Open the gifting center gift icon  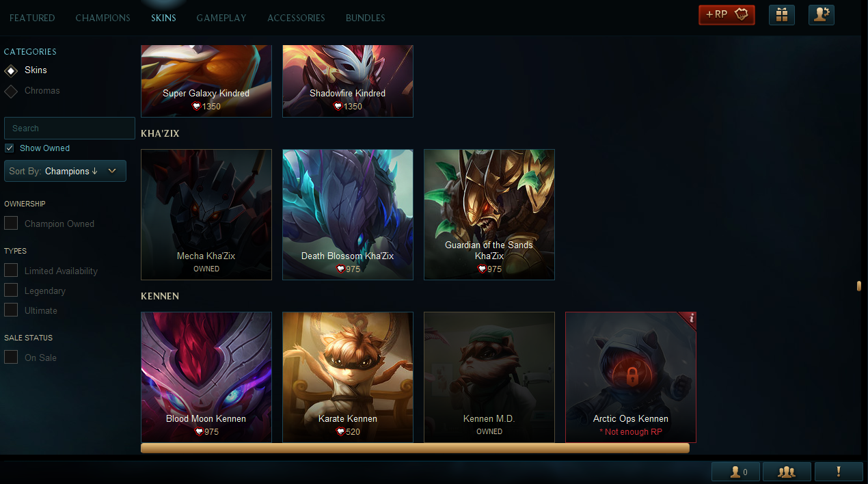click(781, 15)
